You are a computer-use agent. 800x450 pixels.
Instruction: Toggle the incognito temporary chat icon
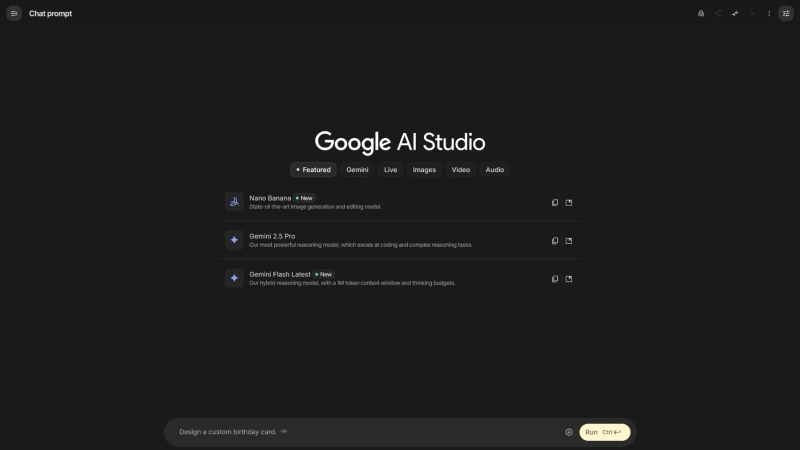pyautogui.click(x=701, y=13)
